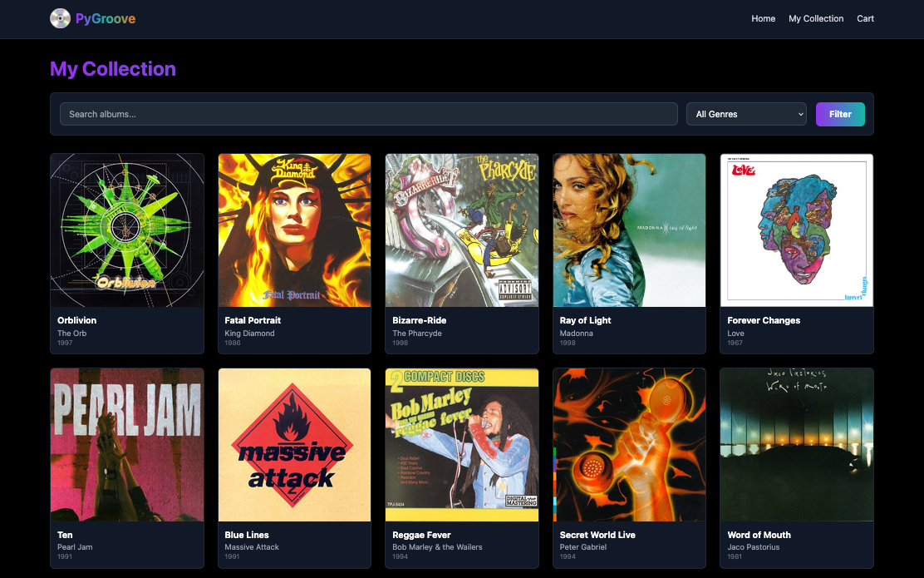
Task: Open Bizarre-Ride album cover by The Pharcyde
Action: pyautogui.click(x=462, y=230)
